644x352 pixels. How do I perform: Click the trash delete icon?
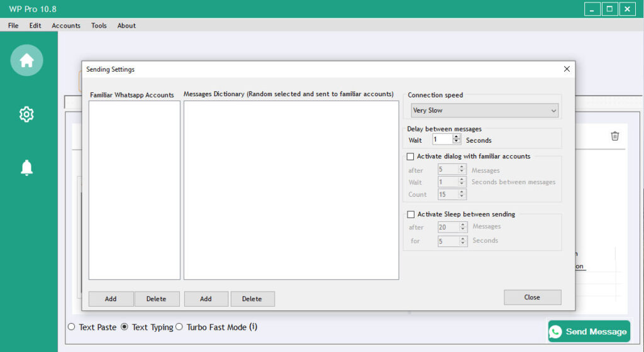(x=615, y=136)
